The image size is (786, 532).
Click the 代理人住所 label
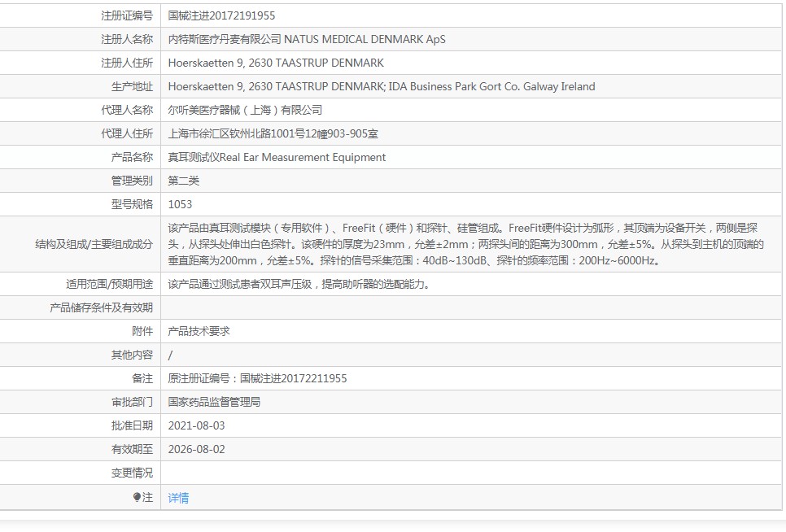[x=127, y=133]
